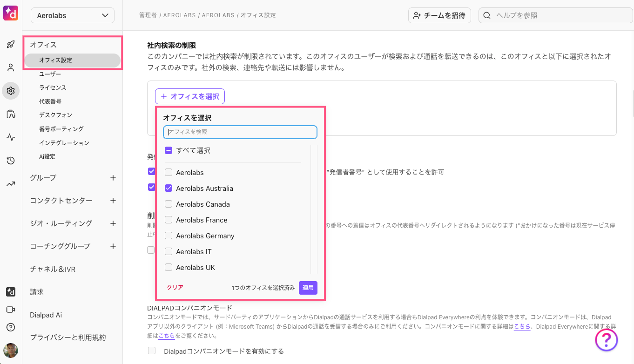Open the history clock icon in sidebar
634x364 pixels.
11,161
